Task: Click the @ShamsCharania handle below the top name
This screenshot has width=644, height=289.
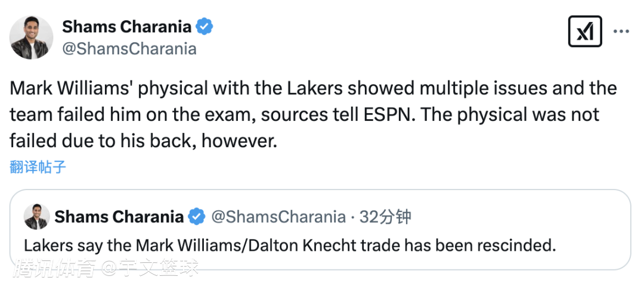Action: point(129,49)
